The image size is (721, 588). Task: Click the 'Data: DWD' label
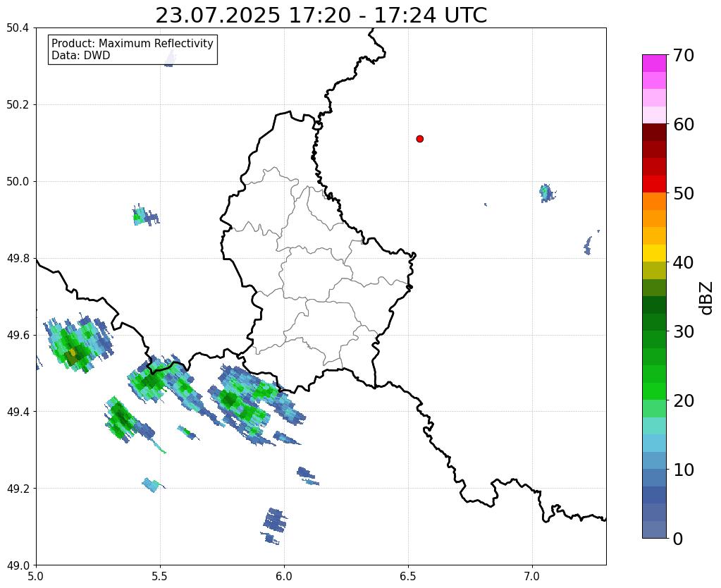tap(81, 56)
